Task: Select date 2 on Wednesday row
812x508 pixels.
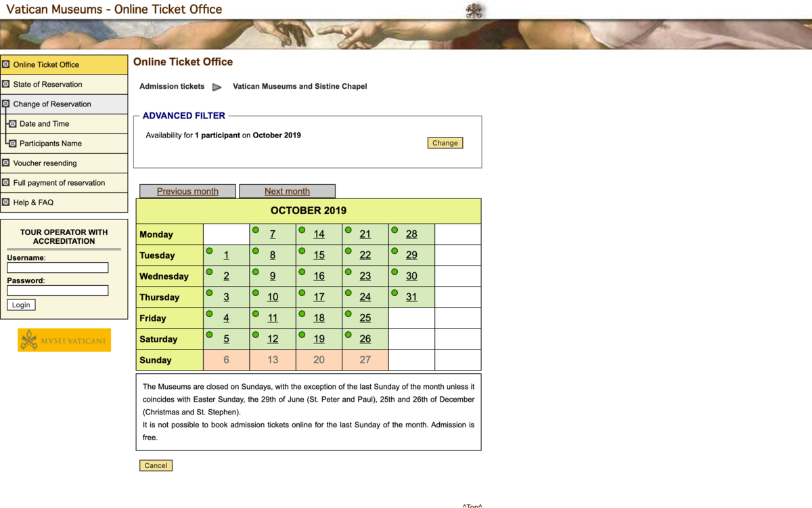Action: click(x=226, y=276)
